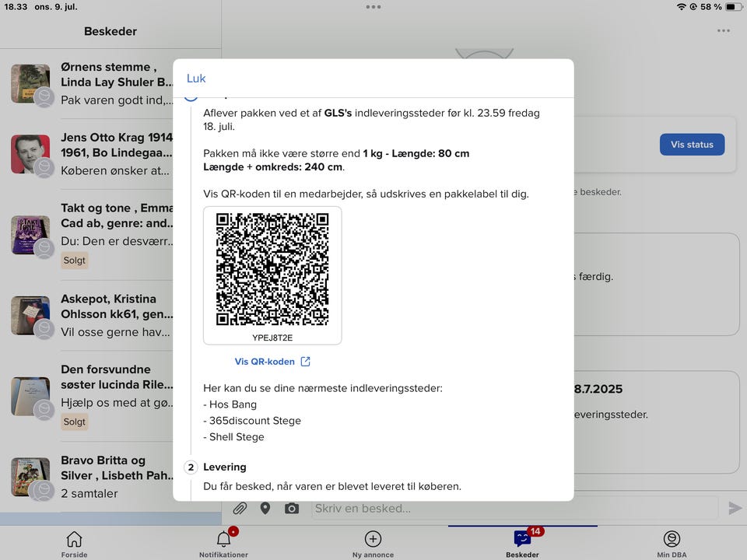
Task: Open the Vis QR-koden link
Action: tap(265, 362)
